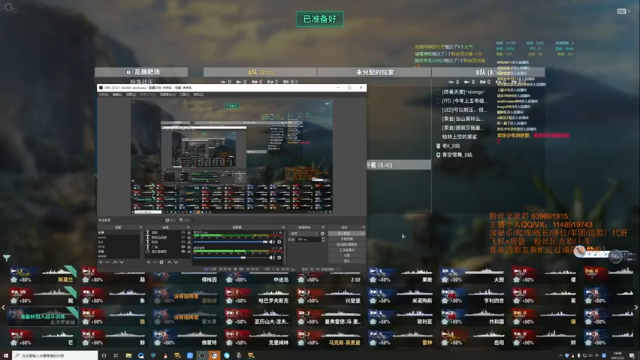This screenshot has width=640, height=360.
Task: Open transition properties gear in OBS
Action: [x=322, y=233]
